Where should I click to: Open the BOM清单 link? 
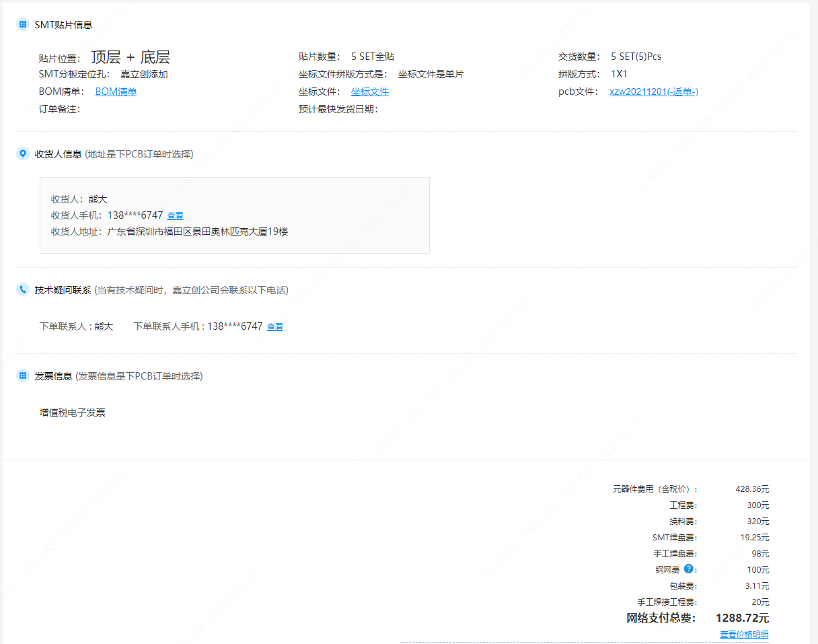click(116, 92)
